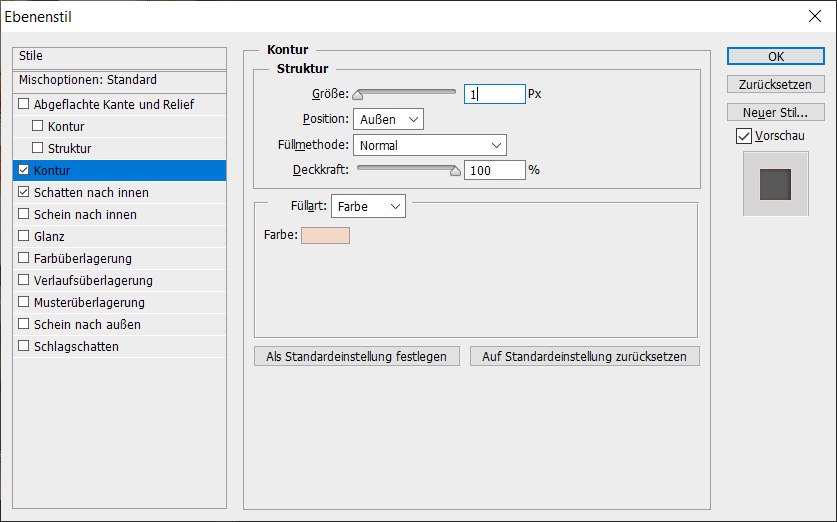Toggle the Vorschau preview checkbox
Image resolution: width=837 pixels, height=522 pixels.
pyautogui.click(x=744, y=136)
